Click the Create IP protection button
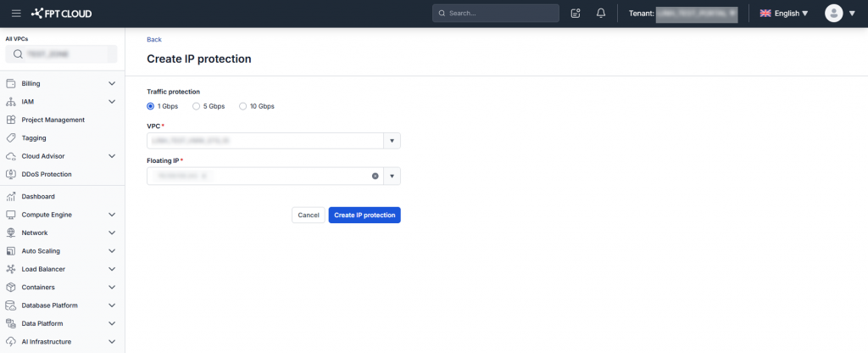Viewport: 868px width, 353px height. (x=364, y=216)
